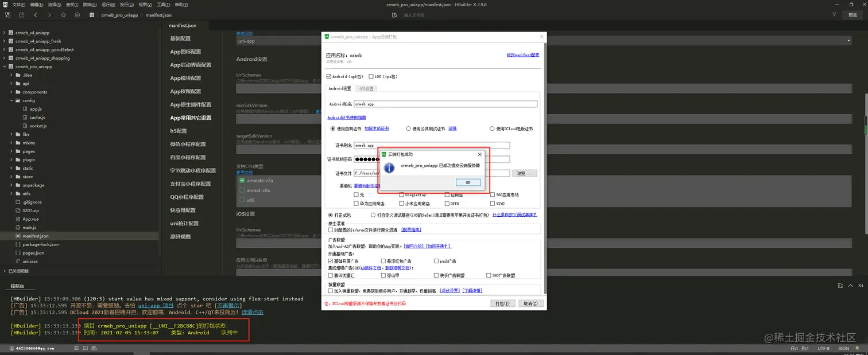Image resolution: width=868 pixels, height=355 pixels.
Task: Toggle the Android (apk包) checkbox
Action: tap(329, 76)
